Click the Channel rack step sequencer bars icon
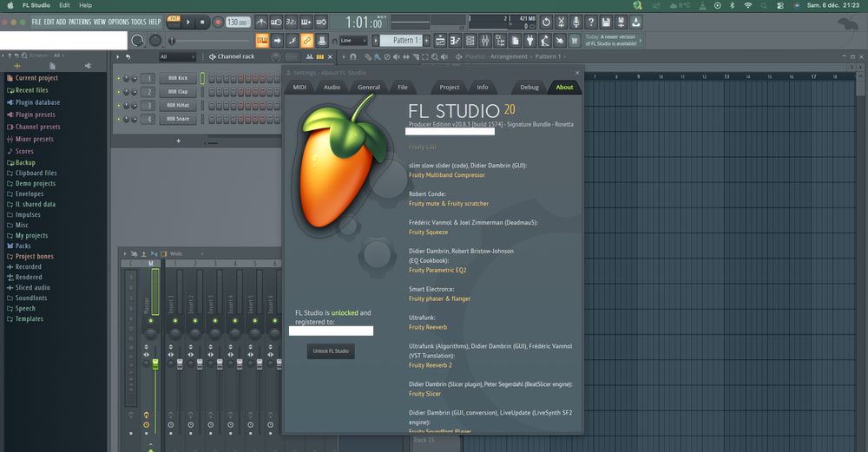The width and height of the screenshot is (868, 452). pos(320,56)
